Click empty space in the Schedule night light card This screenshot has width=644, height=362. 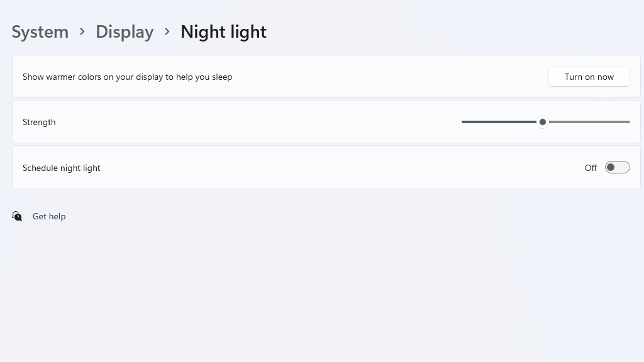click(328, 167)
